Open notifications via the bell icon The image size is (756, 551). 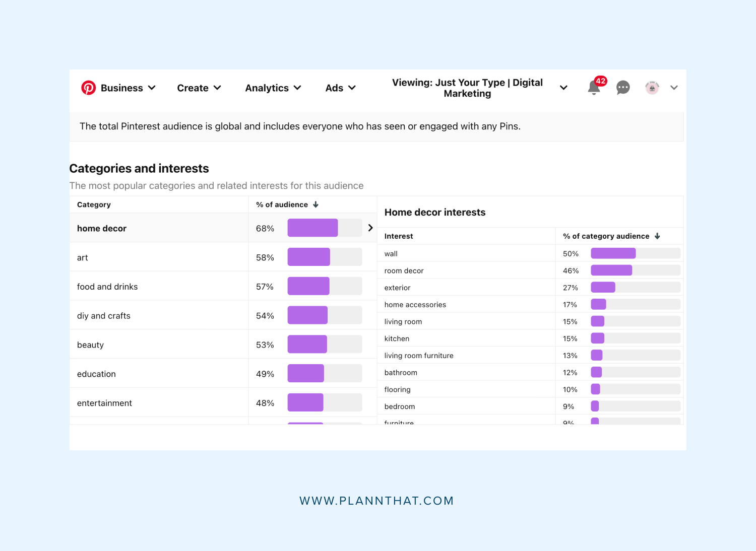click(x=594, y=88)
